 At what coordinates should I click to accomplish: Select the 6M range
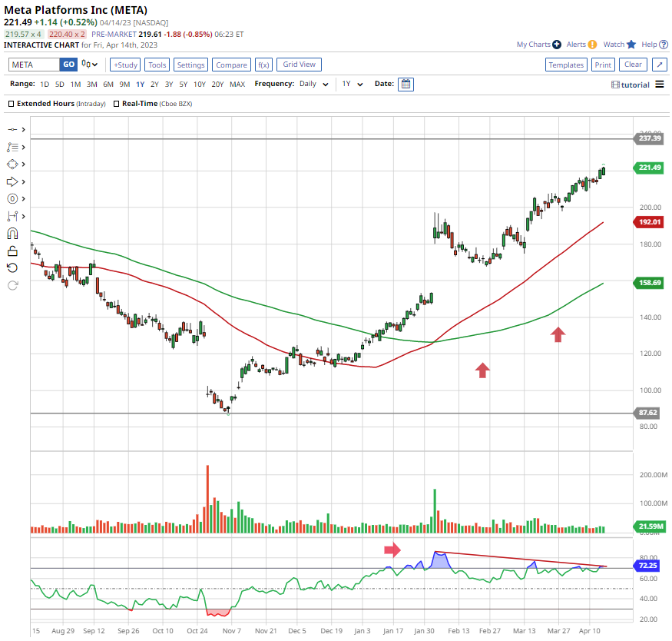click(x=108, y=85)
